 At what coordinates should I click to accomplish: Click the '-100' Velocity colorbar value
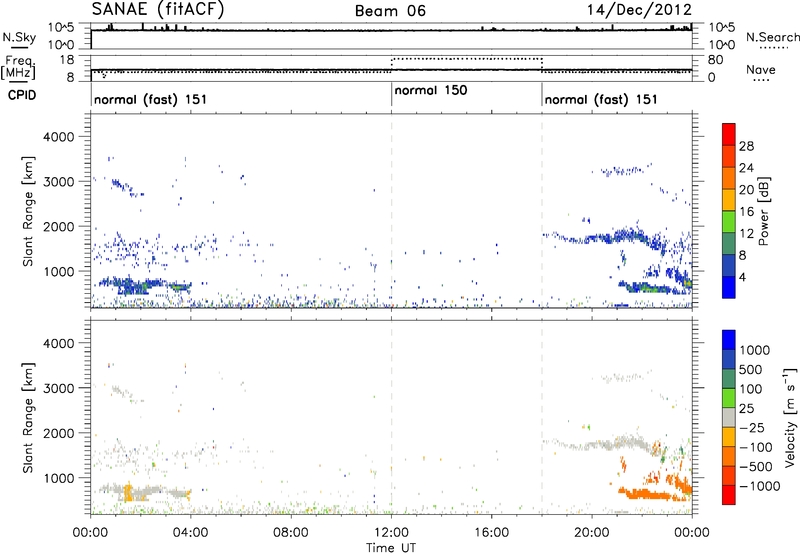click(x=755, y=447)
